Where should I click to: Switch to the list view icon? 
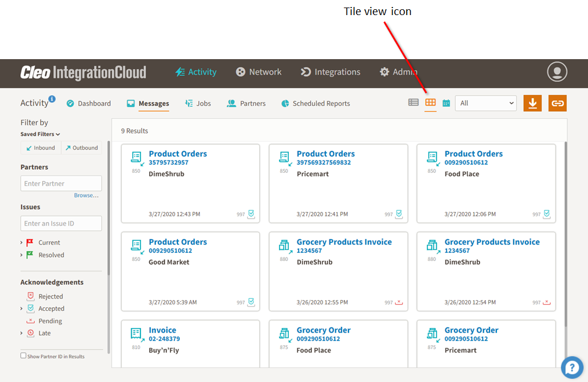pos(413,103)
